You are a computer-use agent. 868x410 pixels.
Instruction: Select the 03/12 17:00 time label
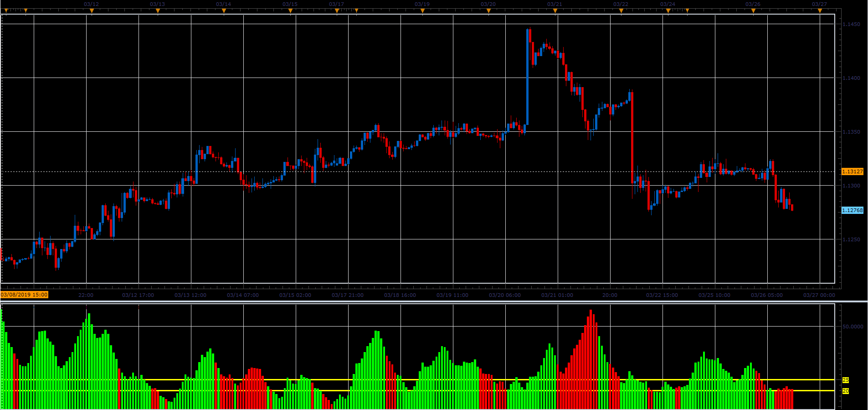(138, 295)
